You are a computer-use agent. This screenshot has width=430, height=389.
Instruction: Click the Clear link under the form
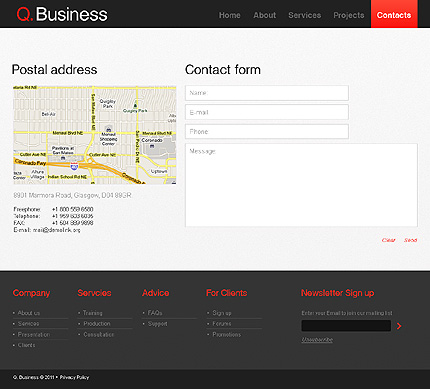pos(388,240)
